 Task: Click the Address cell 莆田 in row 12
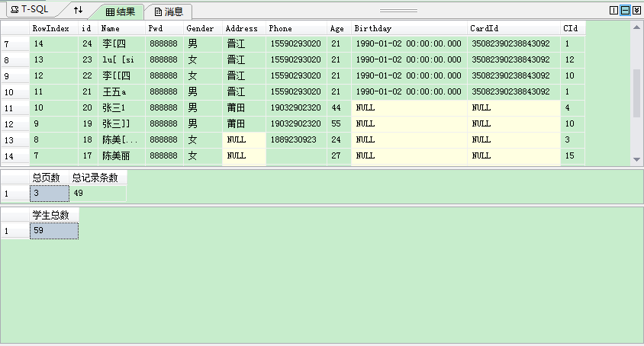pyautogui.click(x=244, y=123)
